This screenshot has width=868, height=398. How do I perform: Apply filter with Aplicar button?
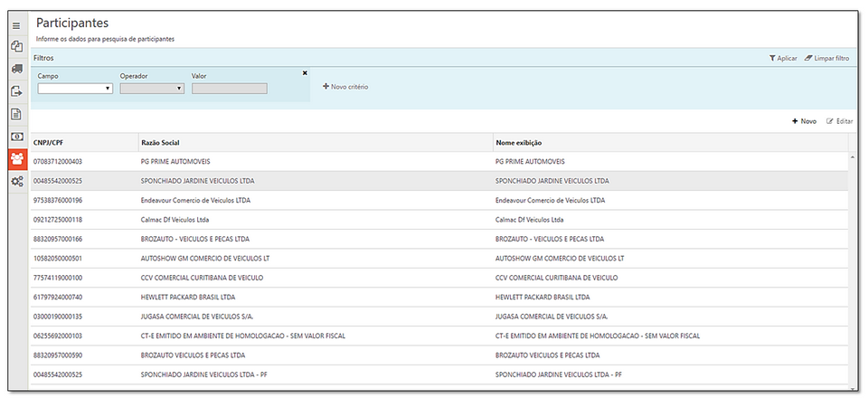click(783, 58)
